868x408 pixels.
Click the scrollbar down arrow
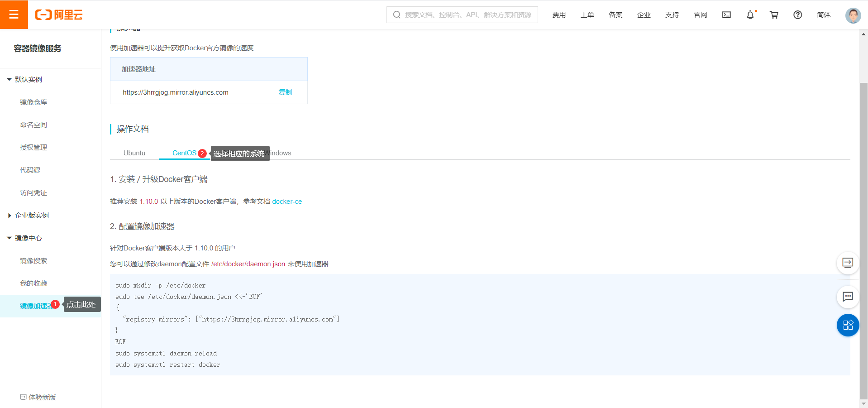click(863, 403)
